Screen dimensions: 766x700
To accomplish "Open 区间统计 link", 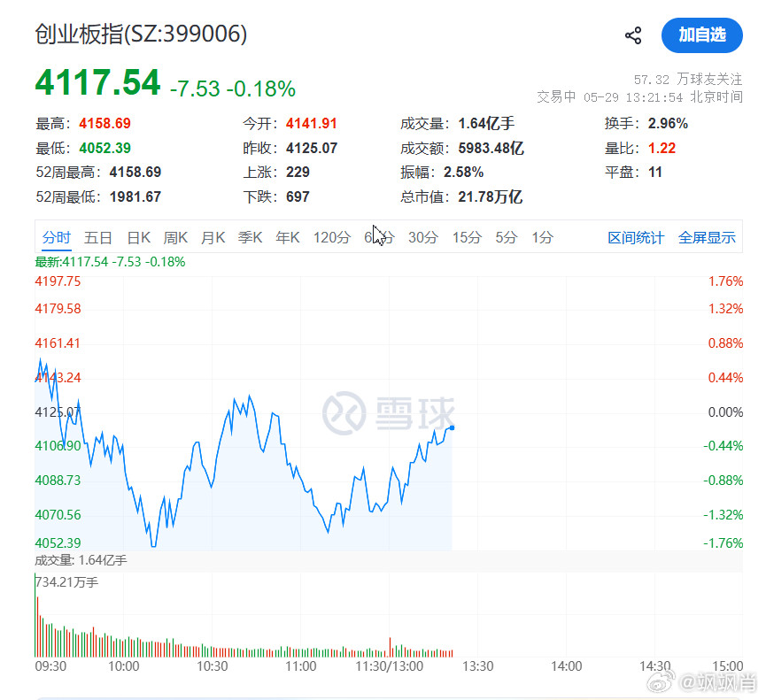I will coord(636,238).
